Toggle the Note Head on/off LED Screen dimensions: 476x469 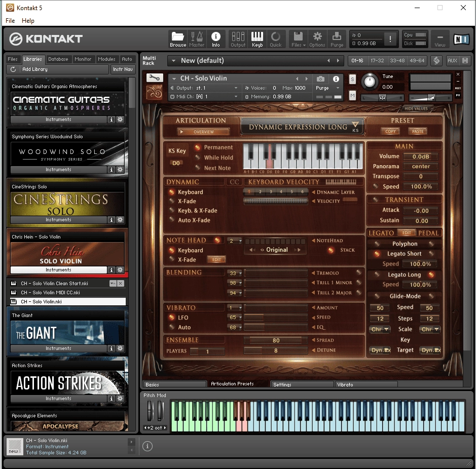click(217, 240)
